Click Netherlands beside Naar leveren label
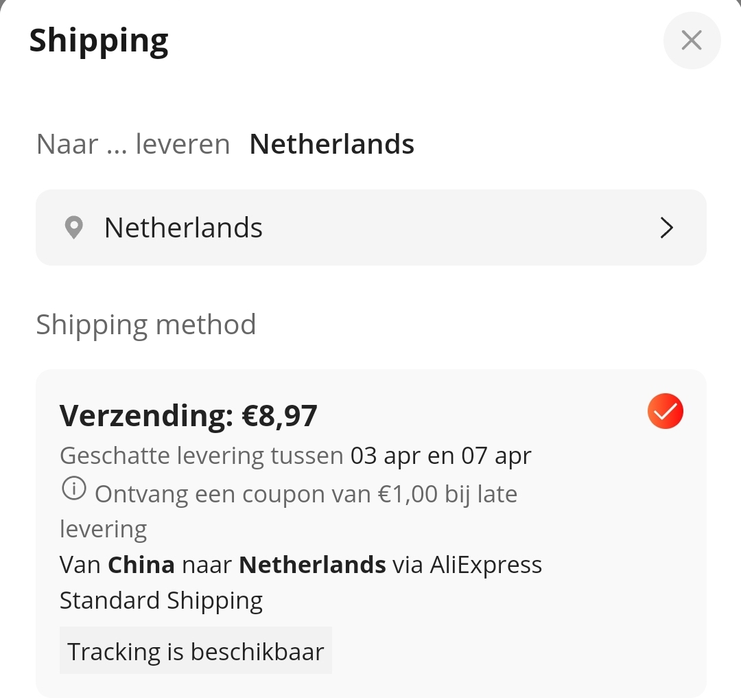 coord(331,143)
